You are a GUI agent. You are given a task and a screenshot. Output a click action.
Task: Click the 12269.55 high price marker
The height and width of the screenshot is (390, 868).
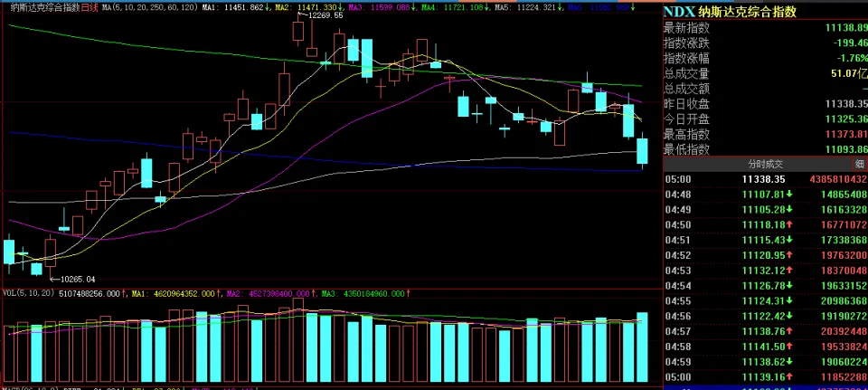tap(325, 16)
